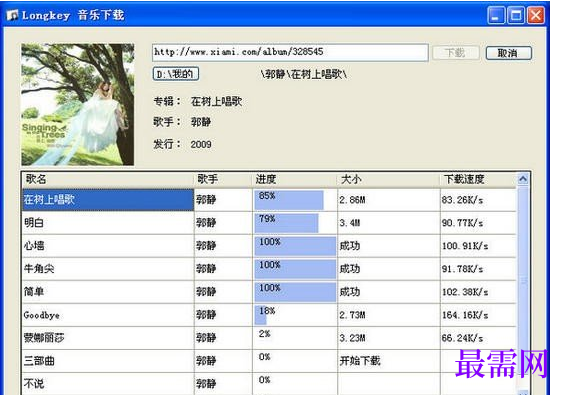Click the 100% progress bar of 牛角尖
Image resolution: width=567 pixels, height=395 pixels.
295,269
